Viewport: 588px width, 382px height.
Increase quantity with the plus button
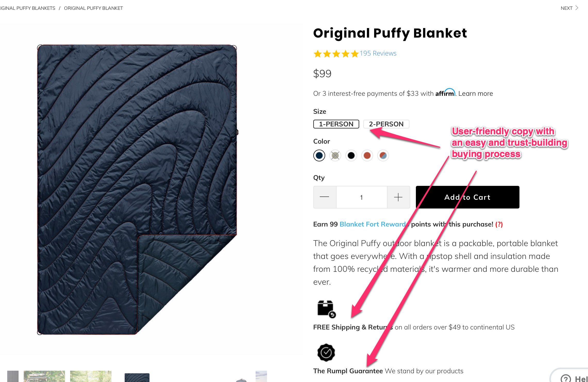tap(398, 197)
